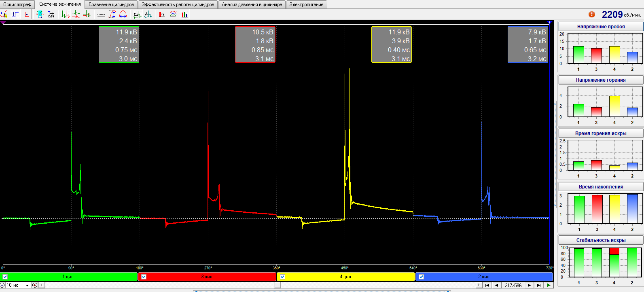Step back one frame
This screenshot has width=644, height=292.
pos(496,285)
